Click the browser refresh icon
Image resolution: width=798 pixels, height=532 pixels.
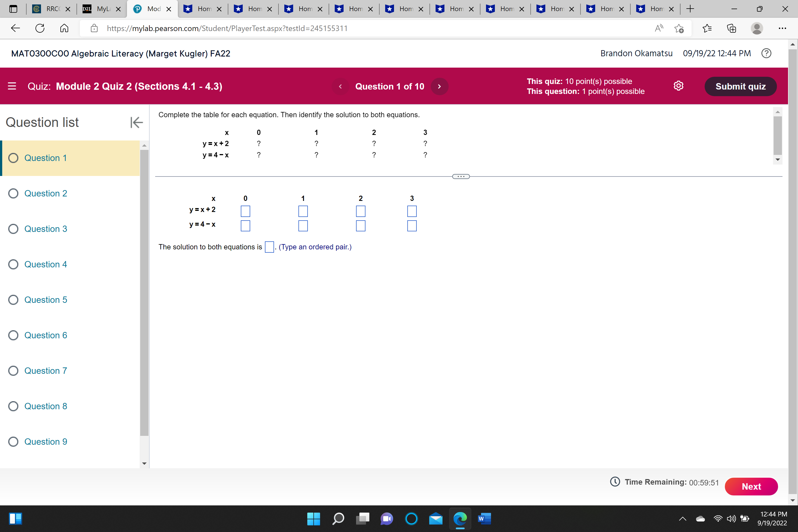tap(39, 28)
